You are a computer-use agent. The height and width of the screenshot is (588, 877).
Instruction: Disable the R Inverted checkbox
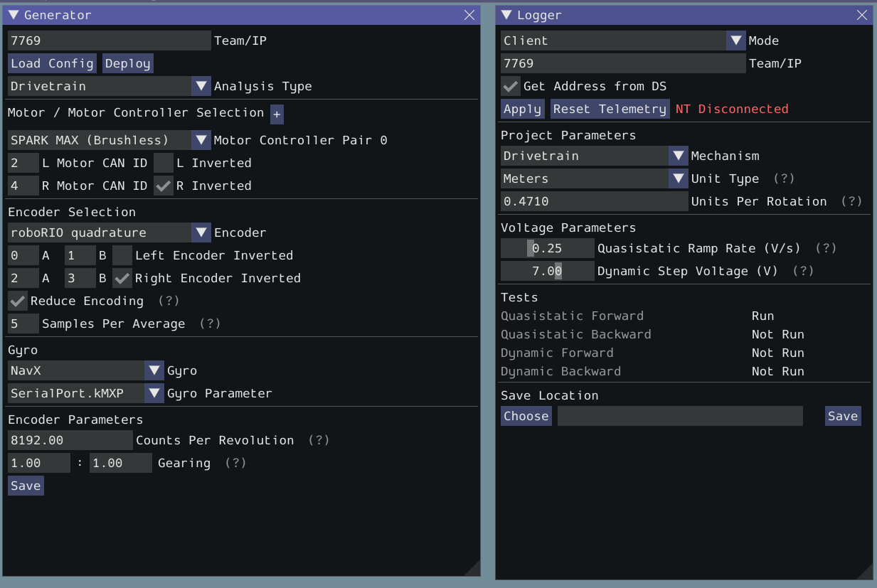point(163,186)
